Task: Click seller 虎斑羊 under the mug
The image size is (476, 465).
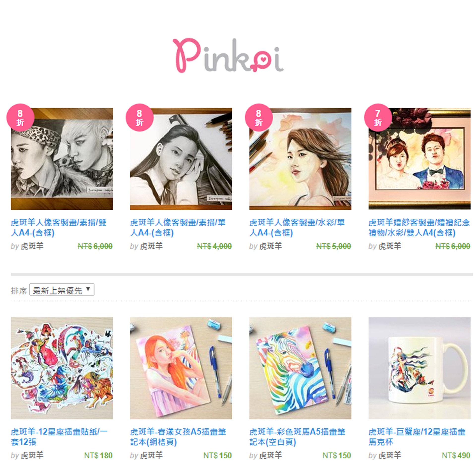Action: (390, 456)
